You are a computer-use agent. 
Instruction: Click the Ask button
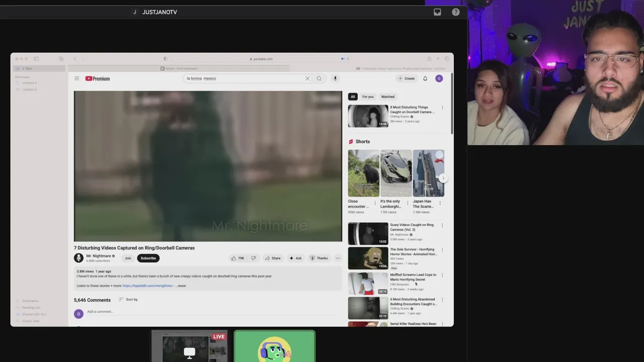[x=295, y=258]
